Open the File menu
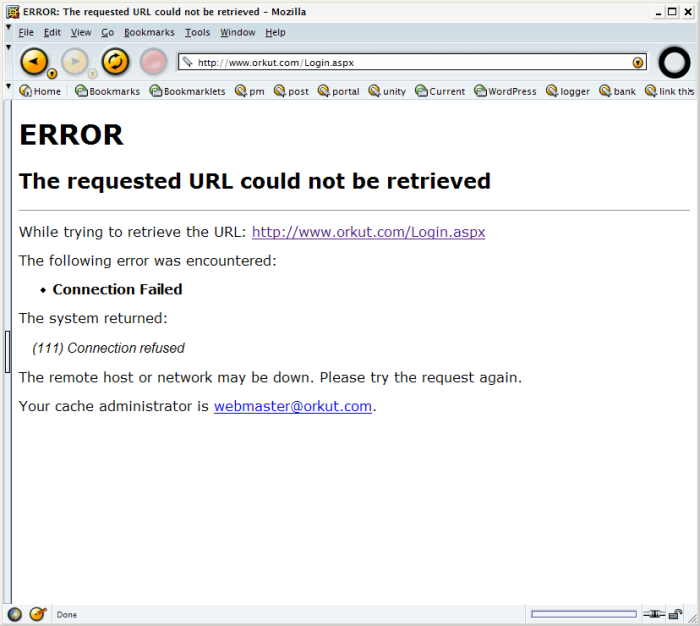The width and height of the screenshot is (700, 626). point(26,32)
